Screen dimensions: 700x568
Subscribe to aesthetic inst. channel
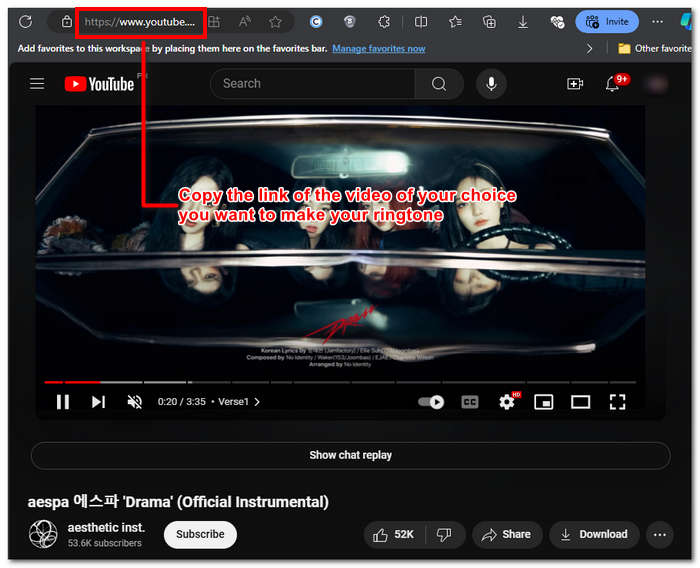tap(200, 535)
